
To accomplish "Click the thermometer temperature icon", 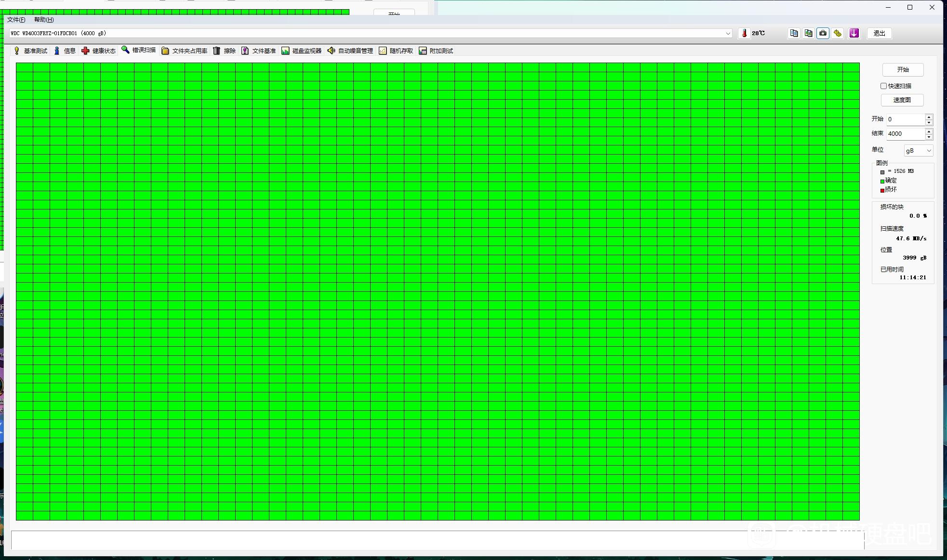I will 744,33.
